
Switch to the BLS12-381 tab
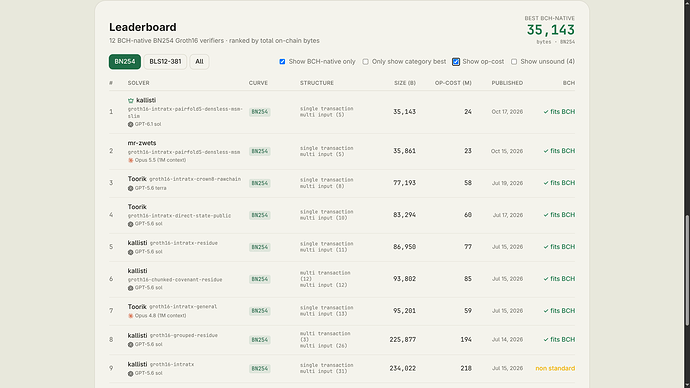165,62
